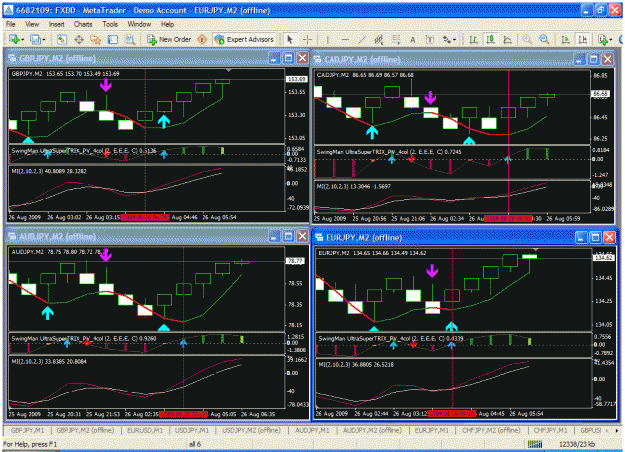Switch to the AUDJPY,M1 chart tab
Screen dimensions: 625x452
(312, 430)
